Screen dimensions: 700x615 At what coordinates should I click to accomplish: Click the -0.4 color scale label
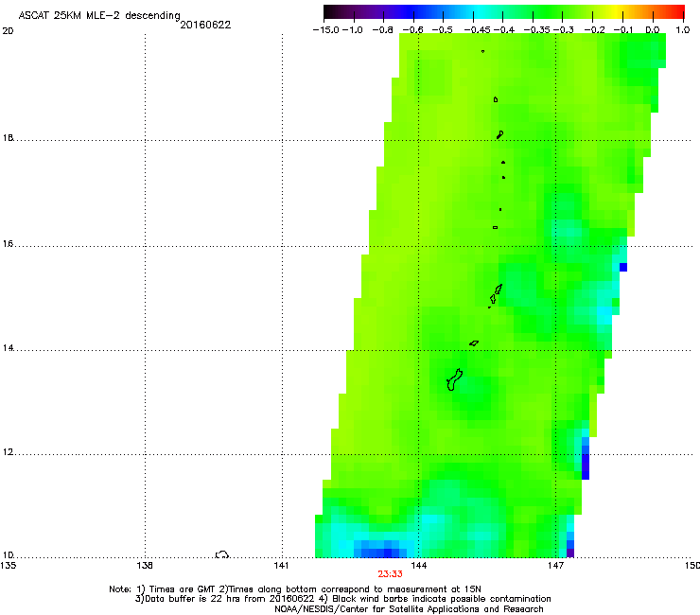click(504, 30)
